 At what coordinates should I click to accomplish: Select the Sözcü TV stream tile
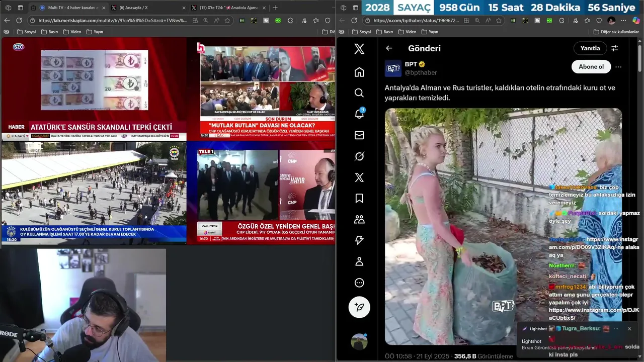(x=94, y=89)
